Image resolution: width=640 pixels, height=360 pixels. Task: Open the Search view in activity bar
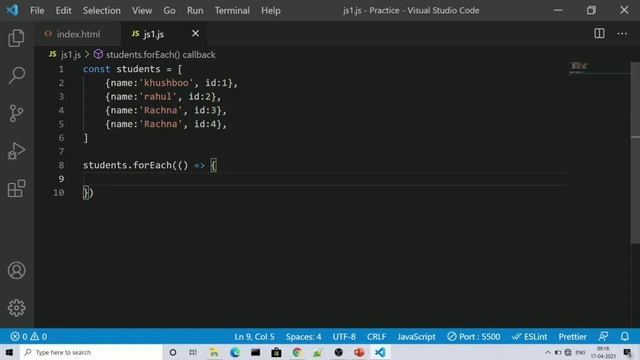(16, 75)
